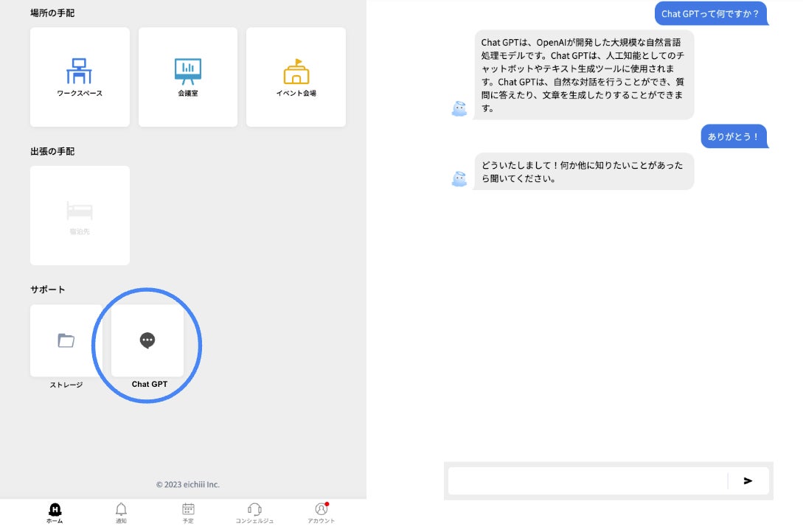The width and height of the screenshot is (803, 532).
Task: Click the Chat GPT label under card
Action: pos(150,384)
